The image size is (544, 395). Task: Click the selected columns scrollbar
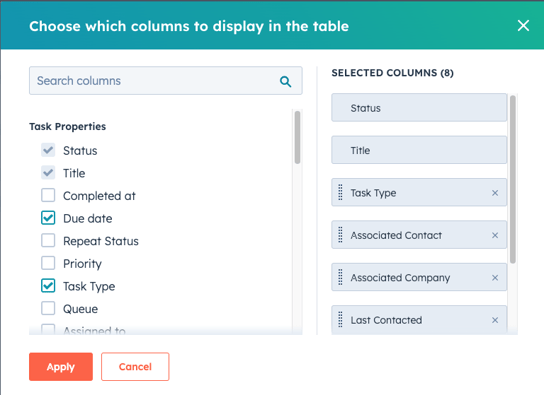tap(513, 179)
